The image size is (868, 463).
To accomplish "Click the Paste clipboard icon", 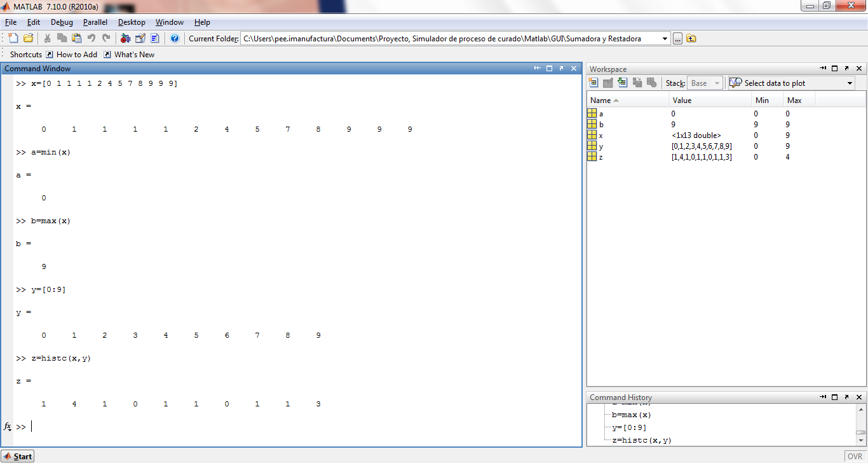I will (77, 38).
